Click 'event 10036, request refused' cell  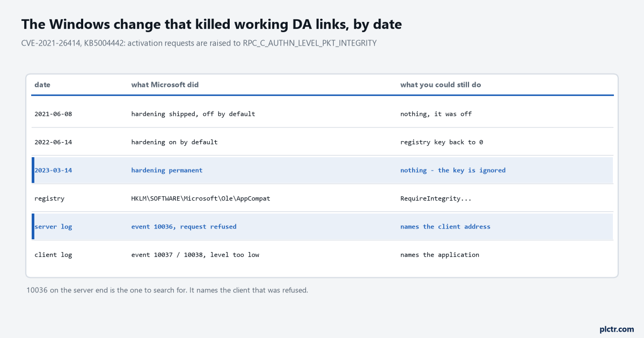pos(184,226)
